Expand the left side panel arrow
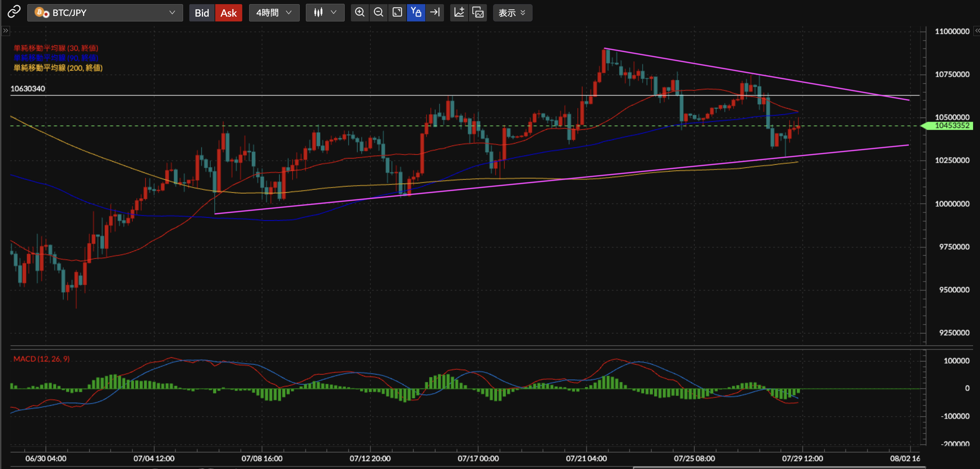The image size is (980, 469). point(5,31)
